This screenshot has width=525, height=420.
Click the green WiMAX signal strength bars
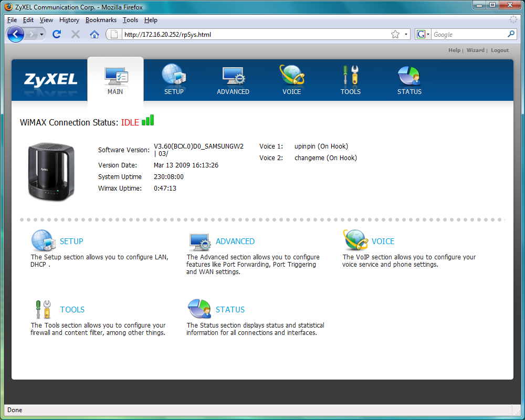148,120
